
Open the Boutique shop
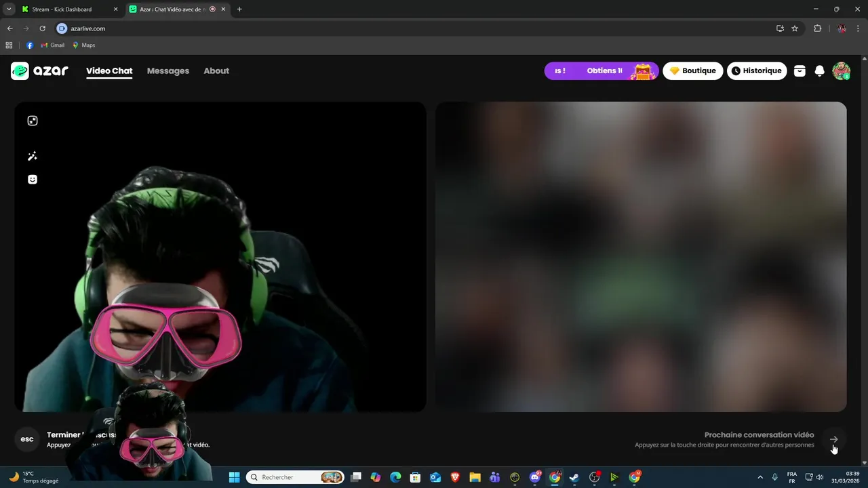693,70
